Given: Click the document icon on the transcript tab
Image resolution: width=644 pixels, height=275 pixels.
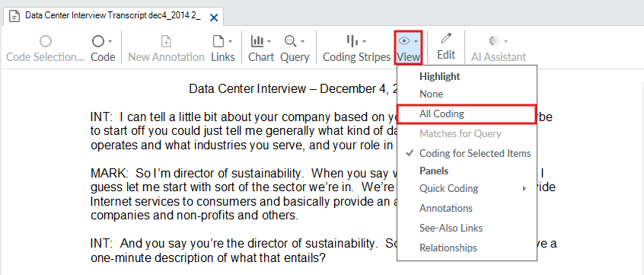Looking at the screenshot, I should click(x=14, y=17).
